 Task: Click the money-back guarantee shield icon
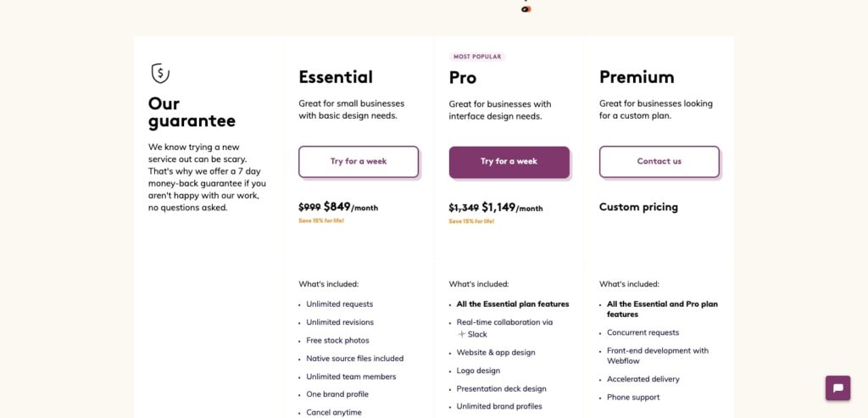159,74
